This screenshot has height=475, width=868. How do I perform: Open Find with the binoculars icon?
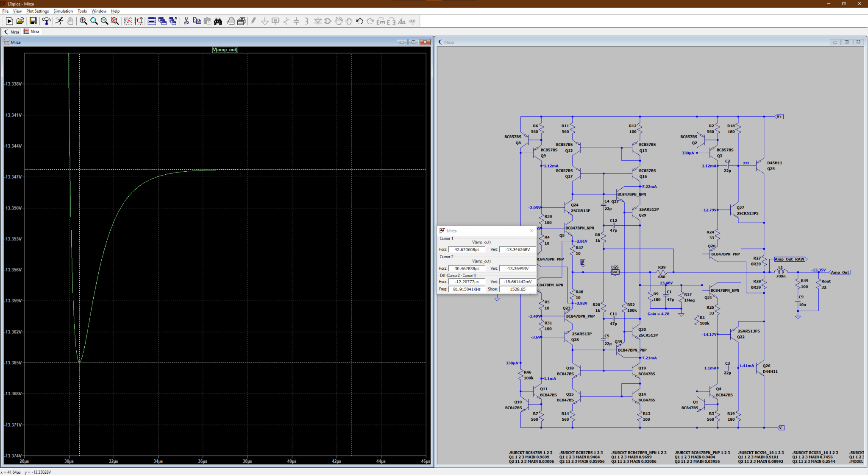tap(218, 21)
